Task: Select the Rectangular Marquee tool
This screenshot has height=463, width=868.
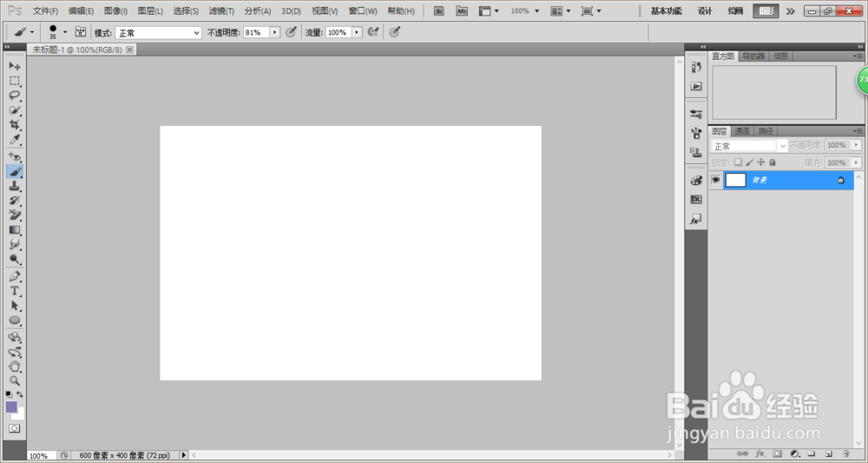Action: [15, 81]
